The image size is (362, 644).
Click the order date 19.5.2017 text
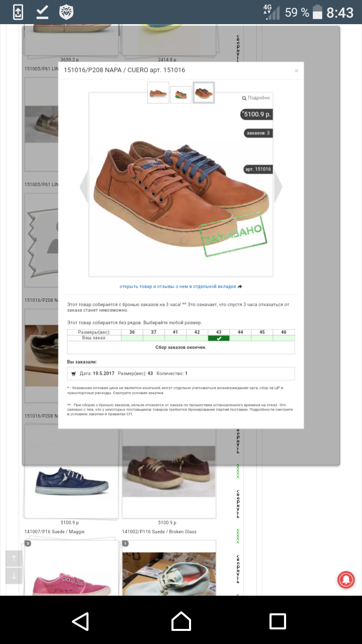point(103,373)
